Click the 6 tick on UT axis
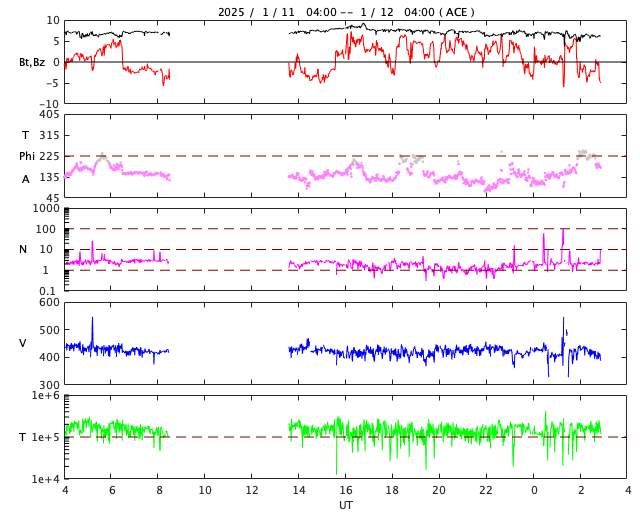The height and width of the screenshot is (512, 640). (112, 490)
